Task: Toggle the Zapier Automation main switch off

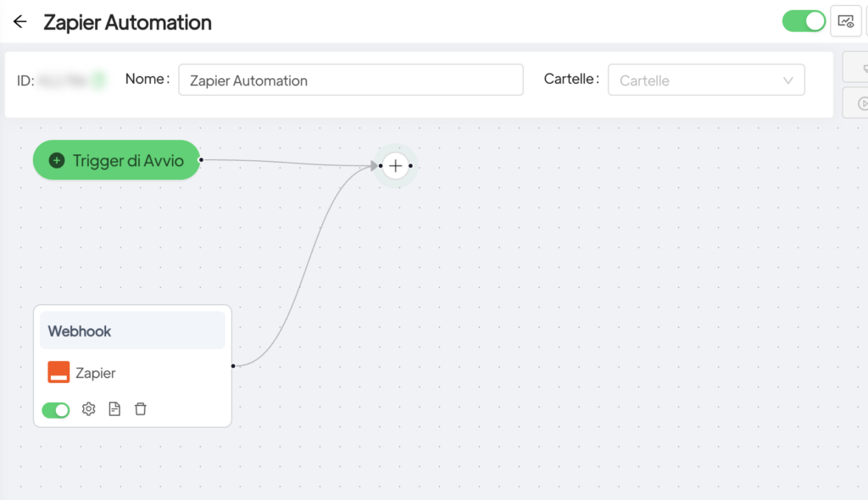Action: click(803, 21)
